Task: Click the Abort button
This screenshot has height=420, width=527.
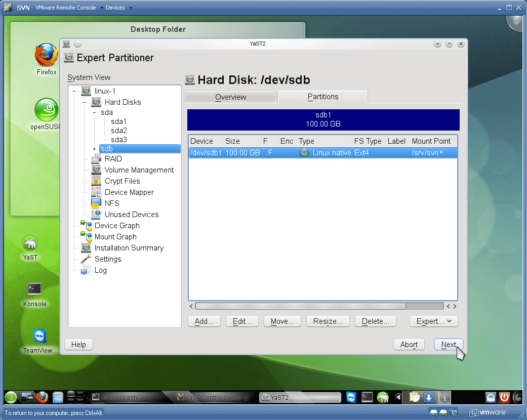Action: click(x=409, y=345)
